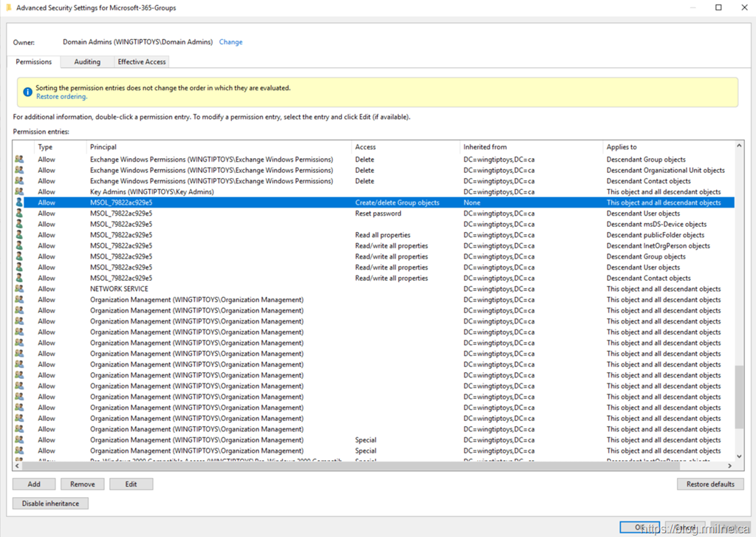Click user icon of Reset password entry

pos(19,213)
